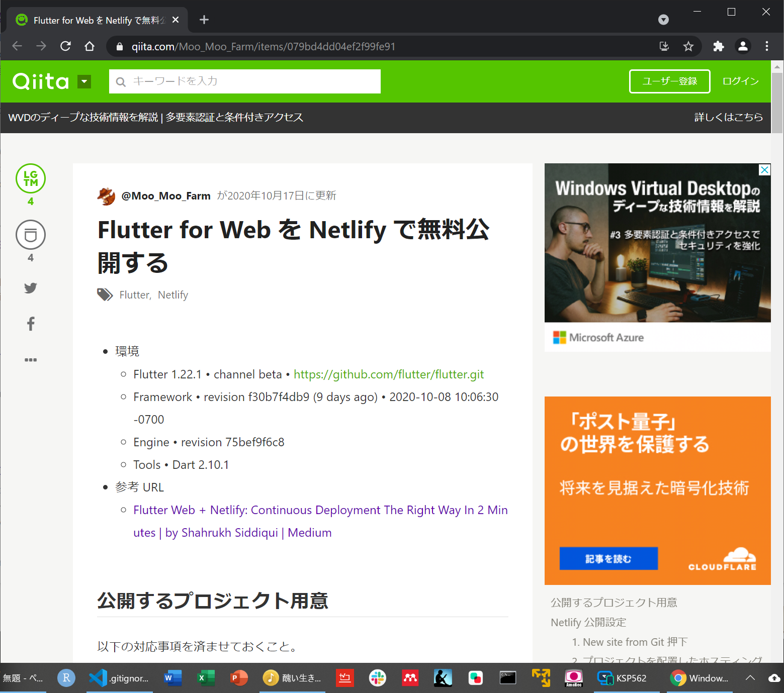Click the ユーザー登録 button
The width and height of the screenshot is (784, 693).
point(670,81)
